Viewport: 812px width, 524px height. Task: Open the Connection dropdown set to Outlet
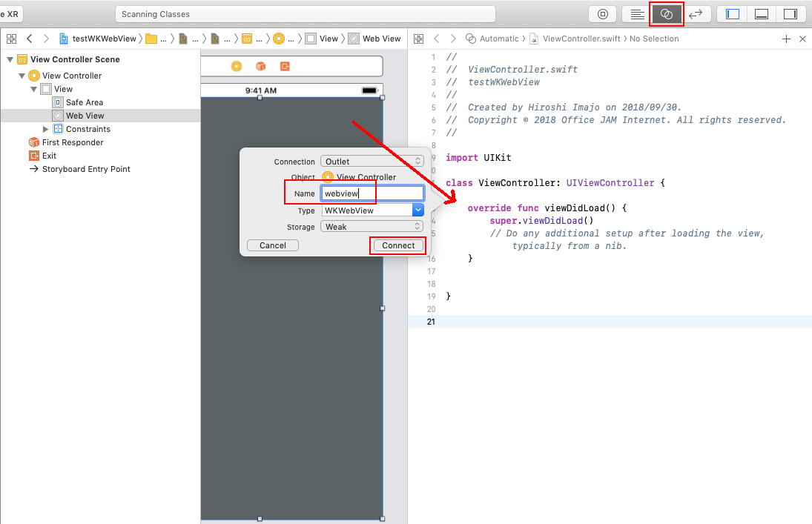tap(372, 162)
